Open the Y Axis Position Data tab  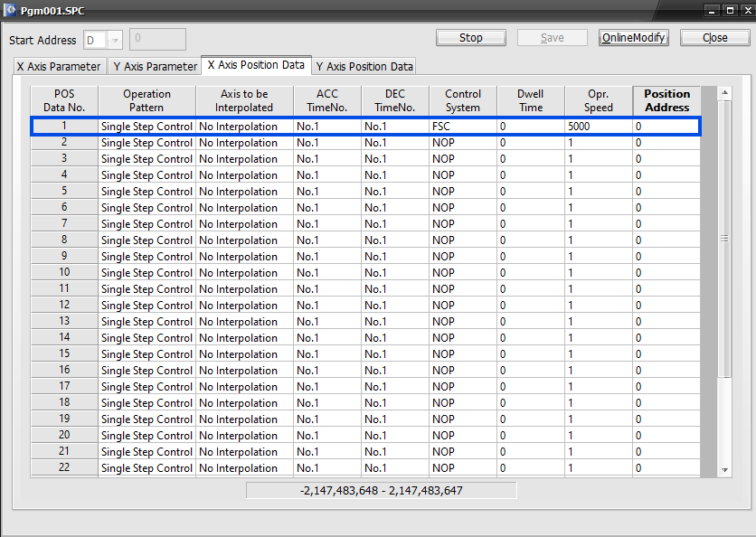pos(364,67)
